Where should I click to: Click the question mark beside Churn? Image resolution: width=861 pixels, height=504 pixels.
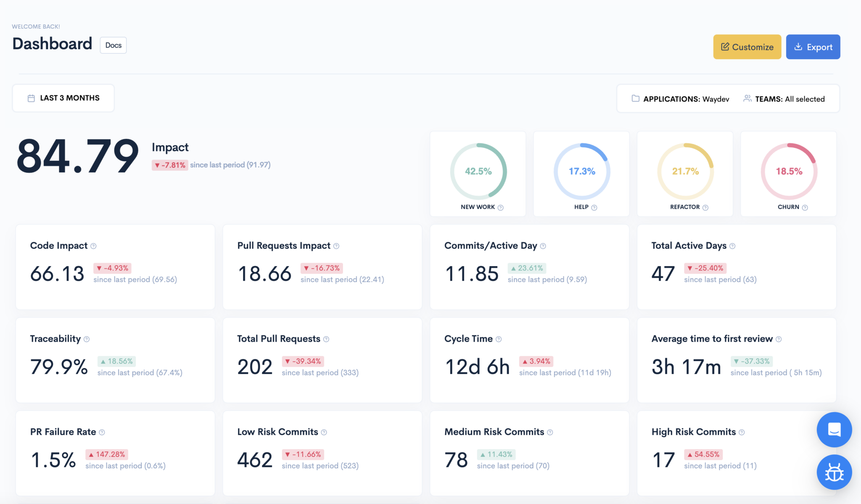(x=805, y=207)
